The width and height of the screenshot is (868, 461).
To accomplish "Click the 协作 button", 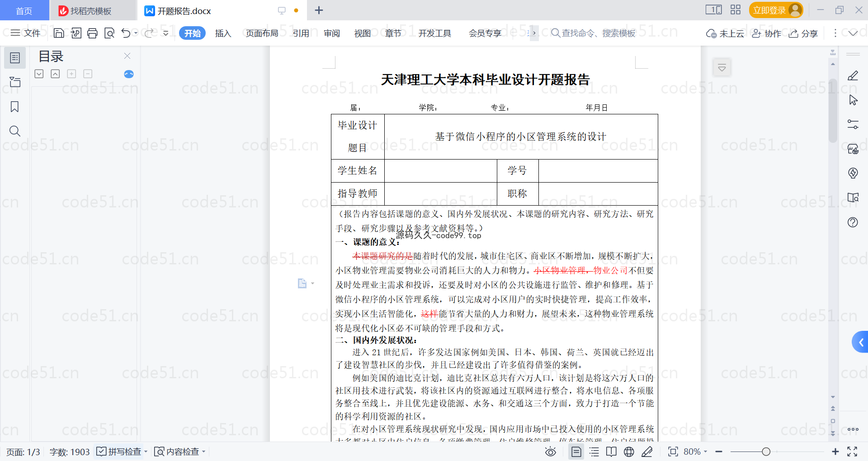I will tap(766, 33).
